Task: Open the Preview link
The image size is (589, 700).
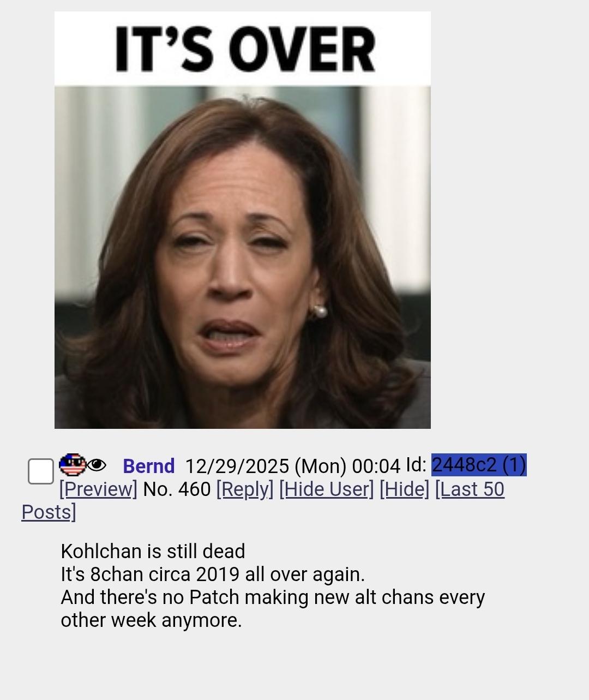Action: (x=98, y=489)
